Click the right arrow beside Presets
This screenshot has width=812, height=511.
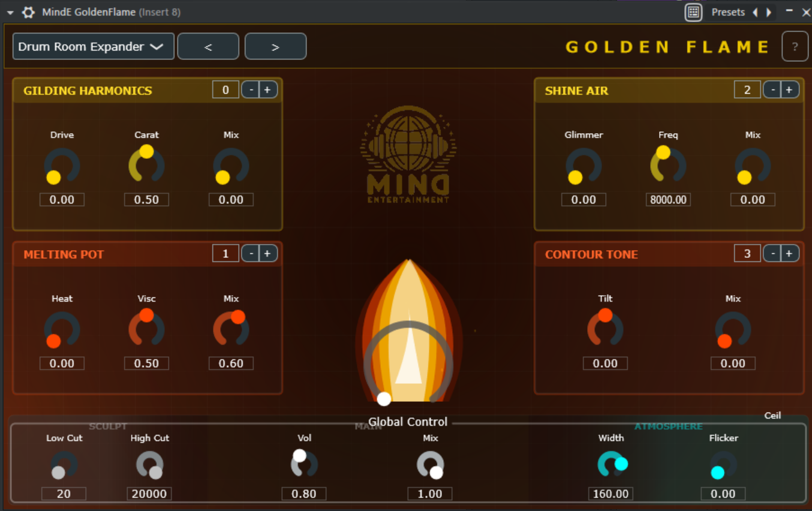[769, 11]
